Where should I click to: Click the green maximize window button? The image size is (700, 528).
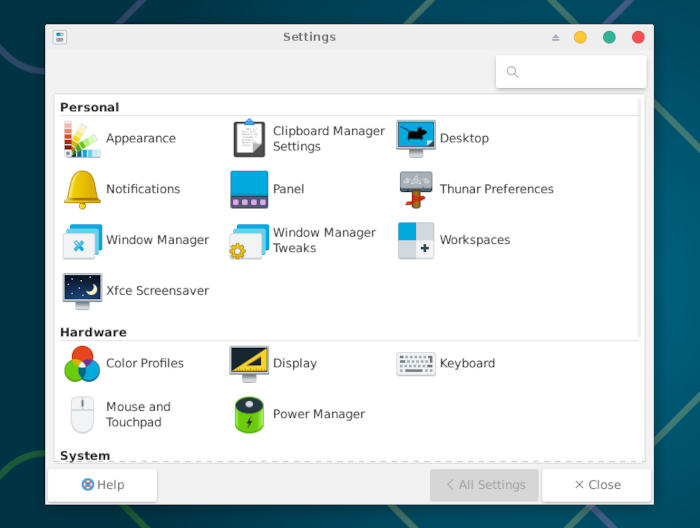tap(609, 37)
